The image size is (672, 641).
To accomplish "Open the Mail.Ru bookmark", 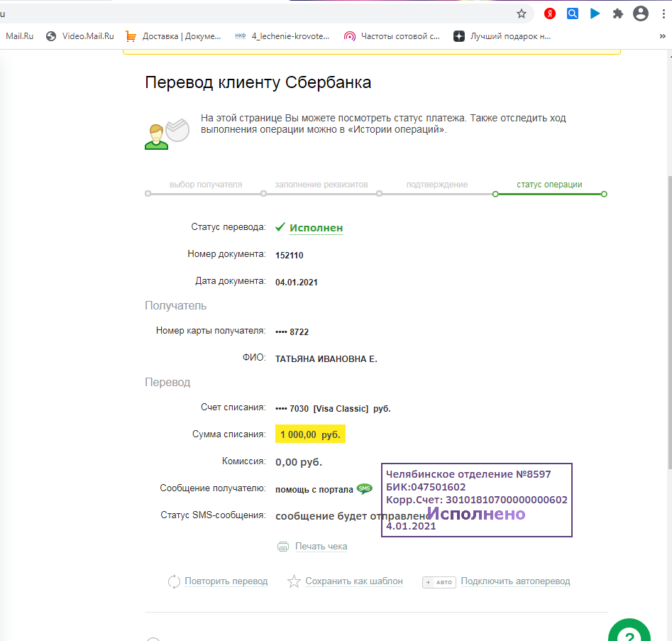I will (19, 36).
